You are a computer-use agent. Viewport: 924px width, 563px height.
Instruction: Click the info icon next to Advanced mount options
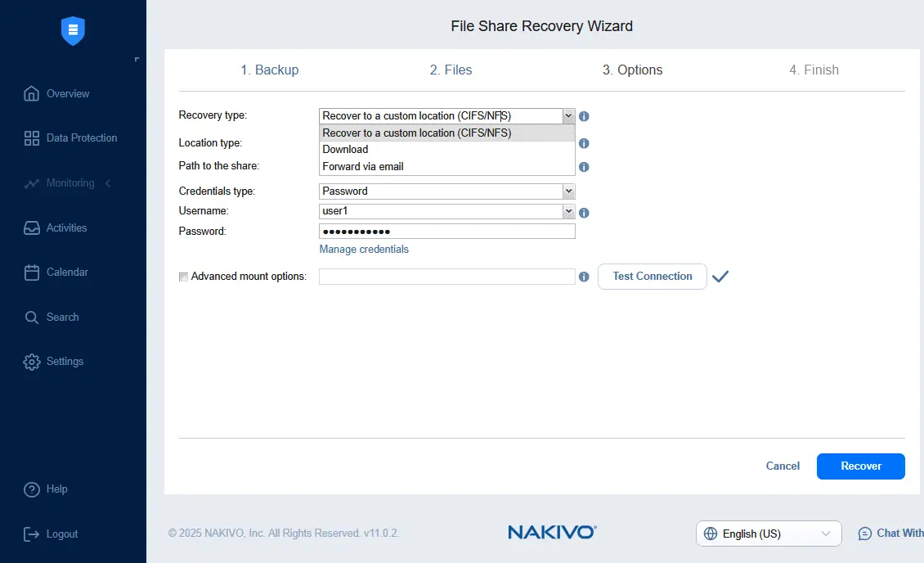pyautogui.click(x=584, y=277)
